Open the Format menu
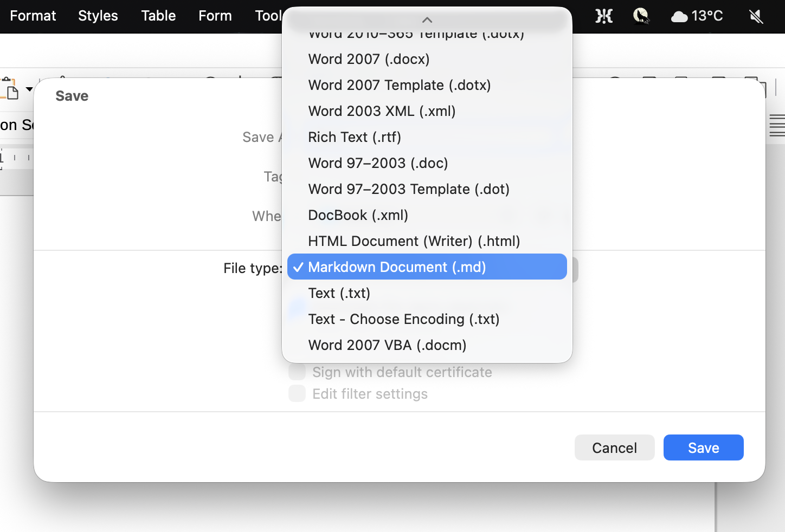This screenshot has height=532, width=785. tap(33, 16)
